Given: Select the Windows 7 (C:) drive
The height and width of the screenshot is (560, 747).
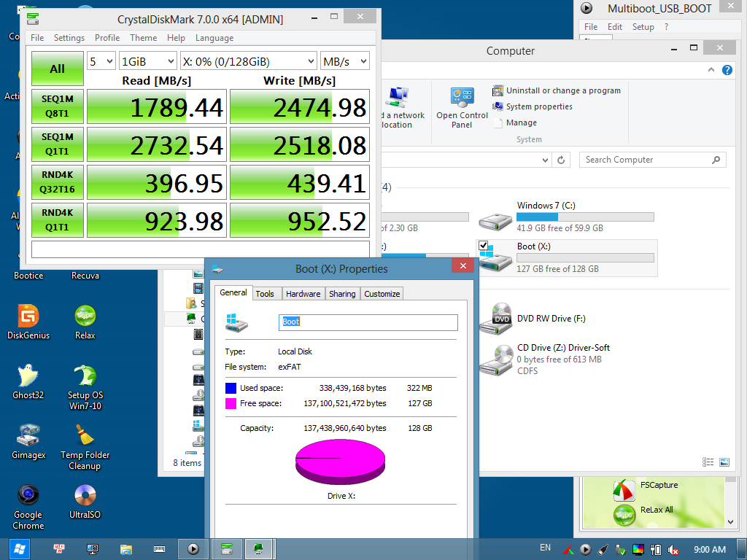Looking at the screenshot, I should point(566,217).
